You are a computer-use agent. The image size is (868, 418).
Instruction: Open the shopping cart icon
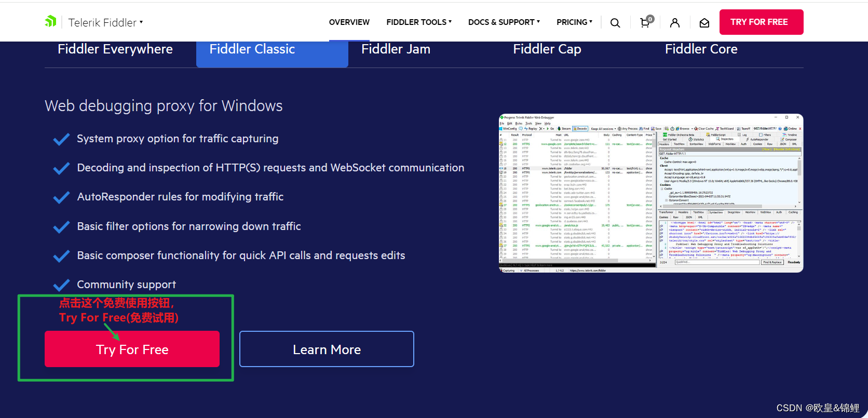(645, 22)
